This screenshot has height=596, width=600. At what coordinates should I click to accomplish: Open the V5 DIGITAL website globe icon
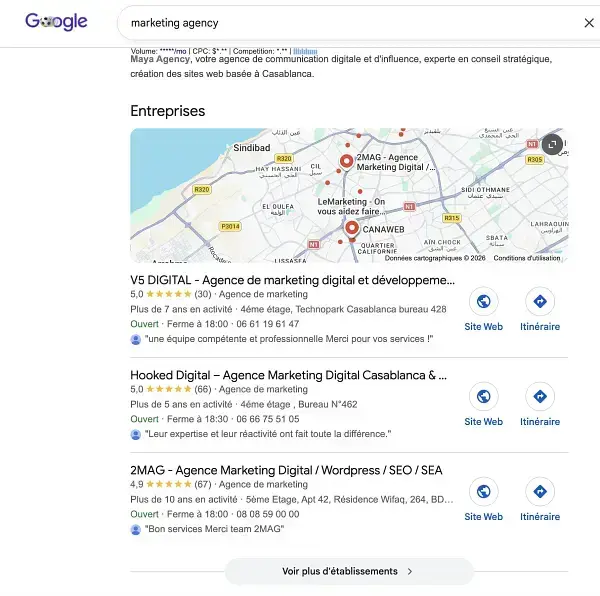tap(484, 301)
